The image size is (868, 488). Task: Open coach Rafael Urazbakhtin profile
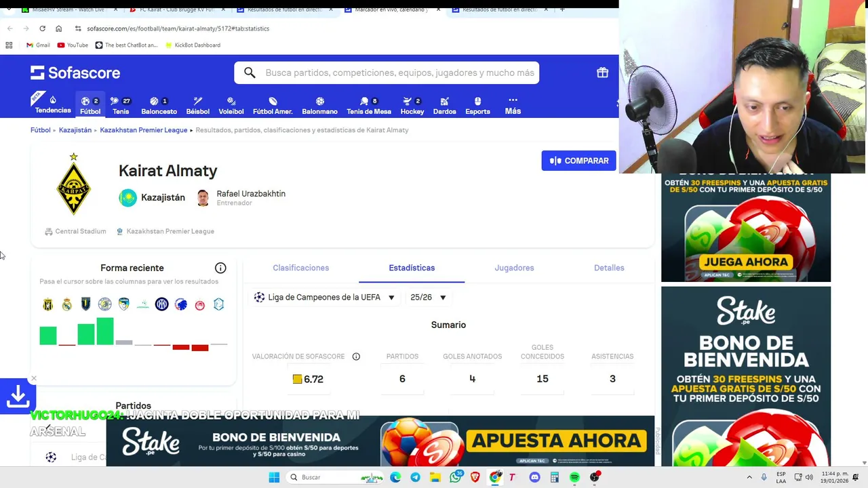point(241,197)
